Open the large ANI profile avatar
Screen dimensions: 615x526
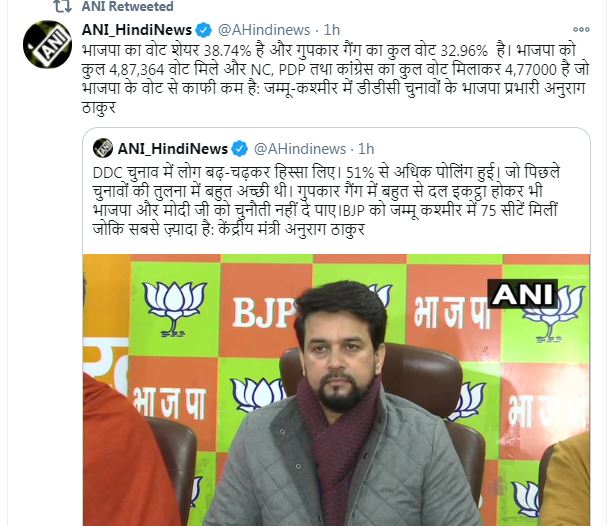click(47, 44)
